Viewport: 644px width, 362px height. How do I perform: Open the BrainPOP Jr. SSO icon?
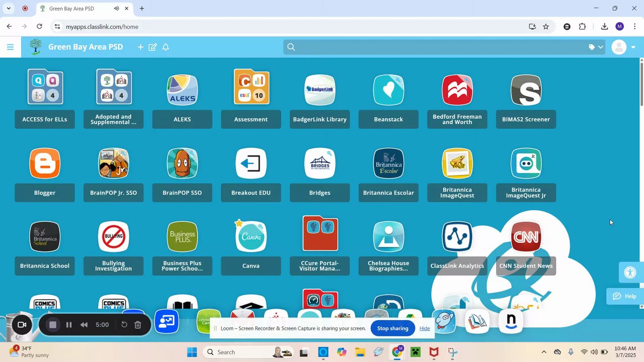(x=114, y=163)
